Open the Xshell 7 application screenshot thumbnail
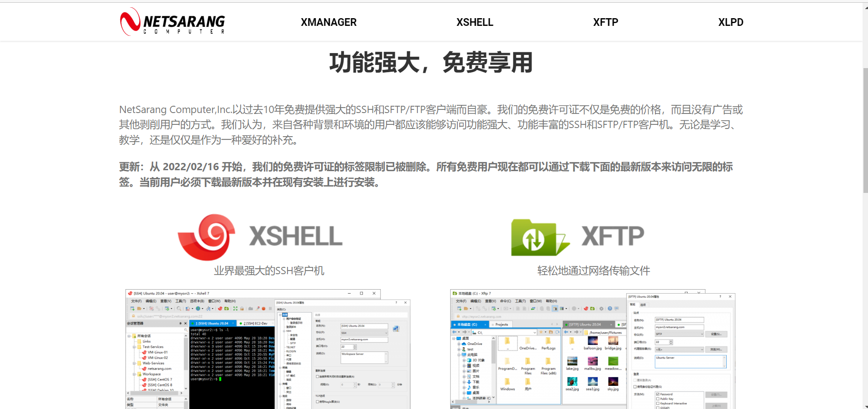868x409 pixels. [x=268, y=349]
